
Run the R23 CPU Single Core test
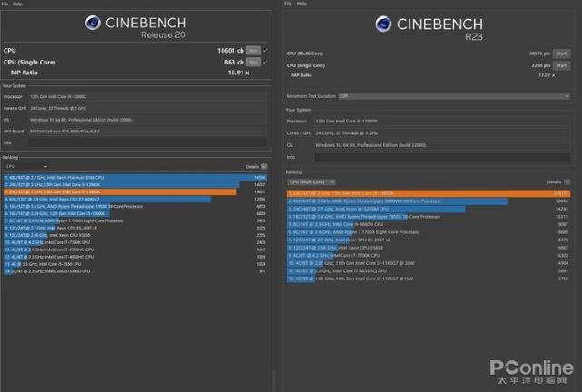pos(561,65)
